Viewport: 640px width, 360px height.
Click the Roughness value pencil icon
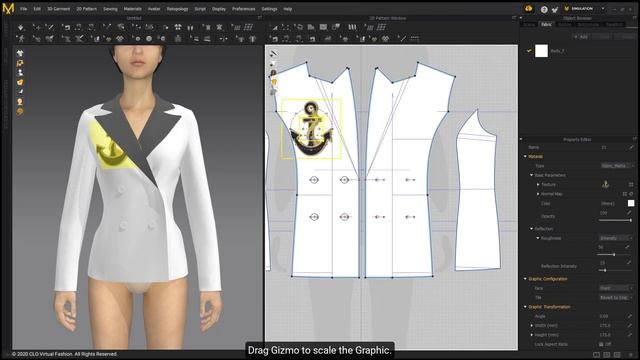627,247
